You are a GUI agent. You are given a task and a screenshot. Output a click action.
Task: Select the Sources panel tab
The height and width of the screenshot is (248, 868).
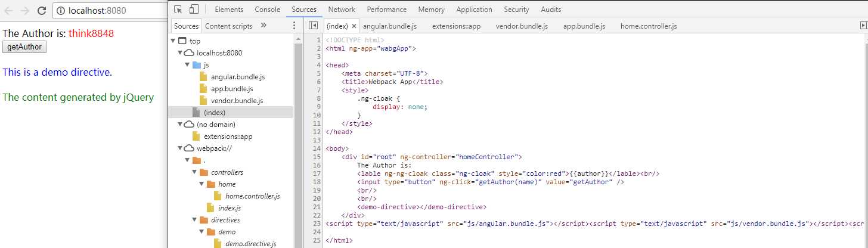[x=304, y=10]
